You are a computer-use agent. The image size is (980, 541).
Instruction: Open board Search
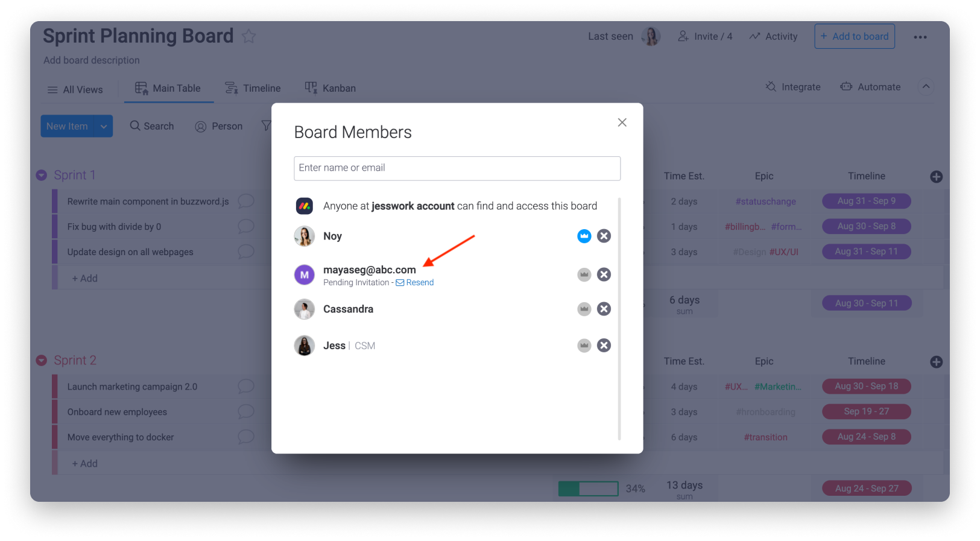point(152,126)
